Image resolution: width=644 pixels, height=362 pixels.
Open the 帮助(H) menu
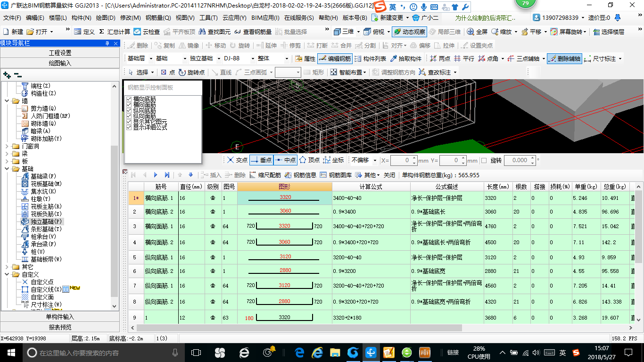pyautogui.click(x=328, y=18)
